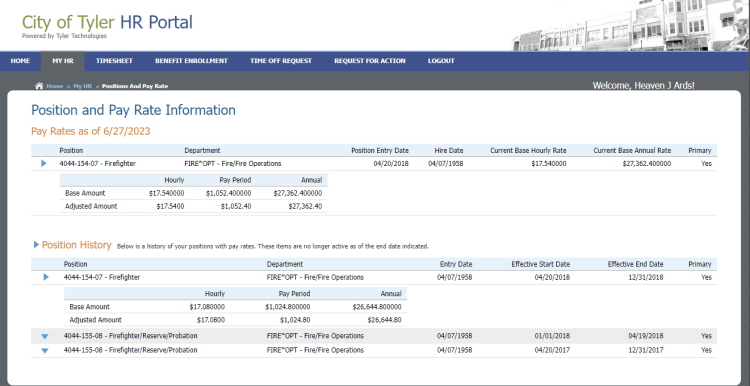Follow the My HR breadcrumb link
The height and width of the screenshot is (386, 750).
coord(82,86)
